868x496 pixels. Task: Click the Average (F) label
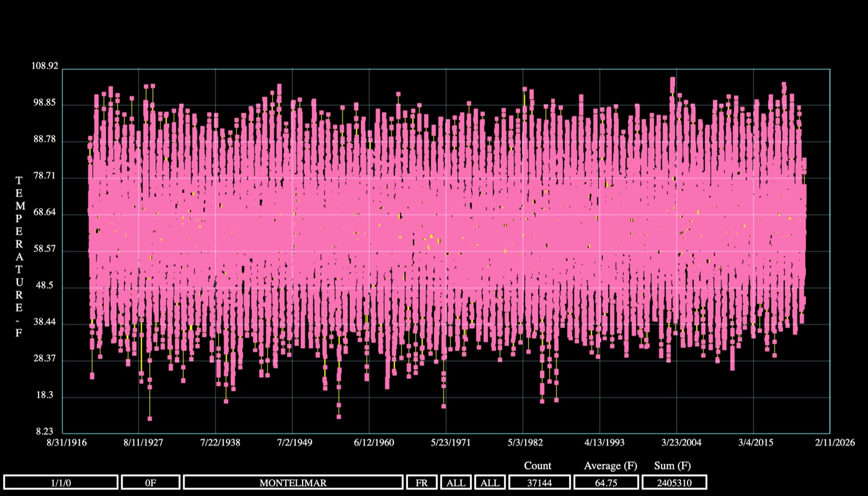coord(610,466)
